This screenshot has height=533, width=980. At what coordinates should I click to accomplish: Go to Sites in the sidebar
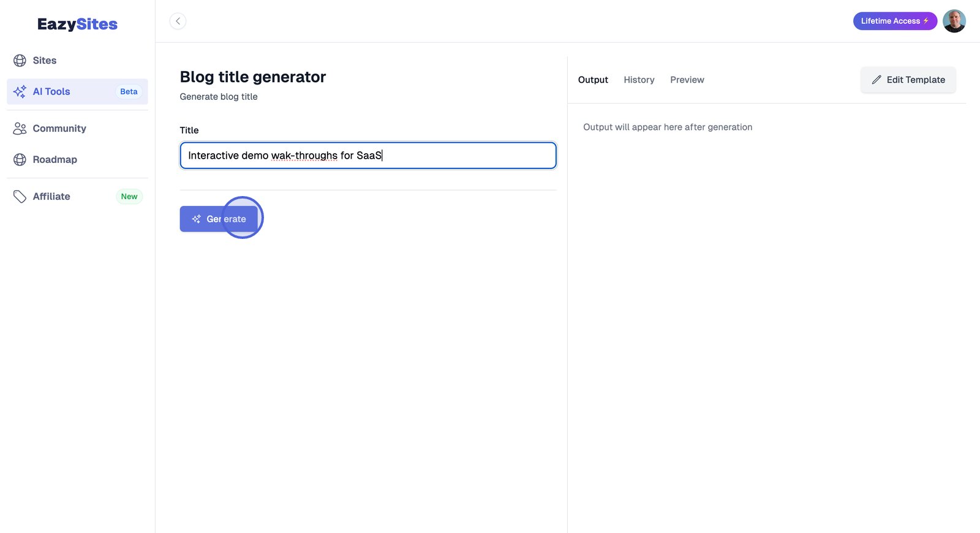45,61
